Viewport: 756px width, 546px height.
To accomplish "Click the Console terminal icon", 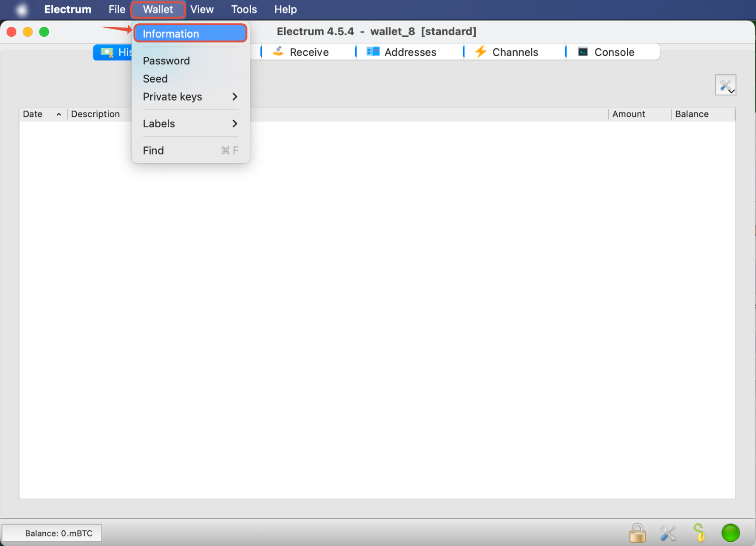I will pos(583,52).
